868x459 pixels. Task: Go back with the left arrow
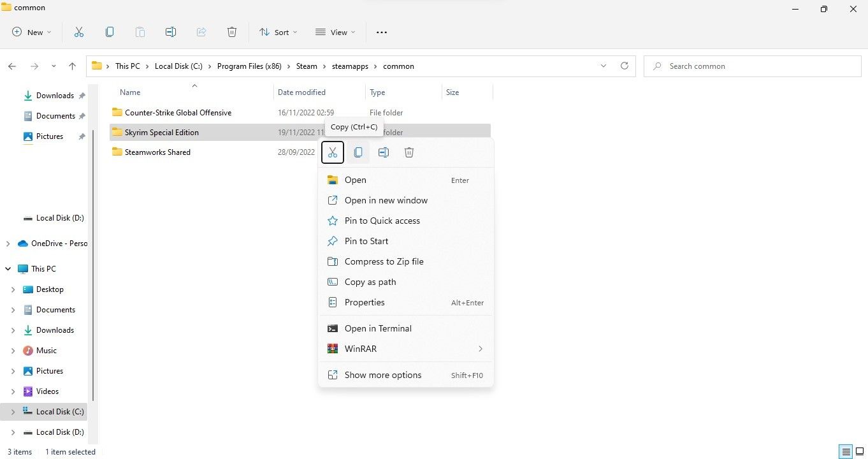12,66
